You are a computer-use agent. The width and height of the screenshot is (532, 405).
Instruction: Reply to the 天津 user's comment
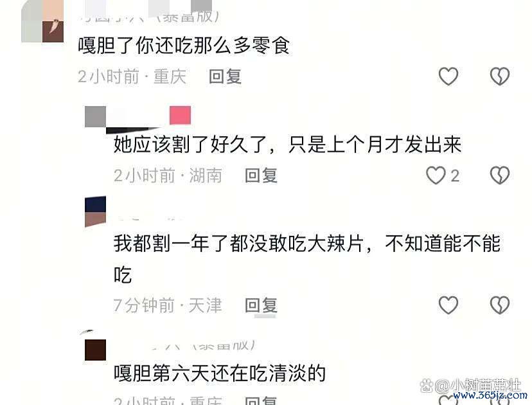click(262, 305)
